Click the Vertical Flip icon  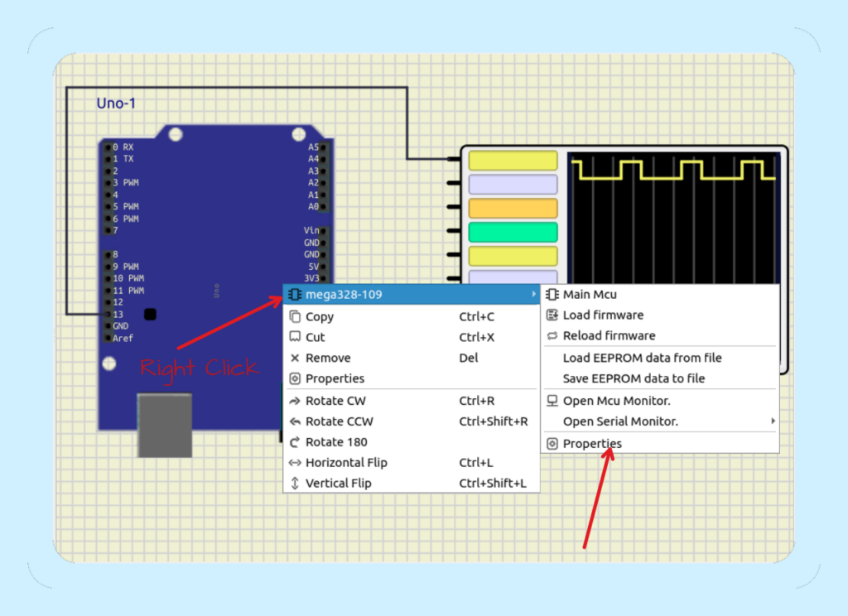click(295, 483)
